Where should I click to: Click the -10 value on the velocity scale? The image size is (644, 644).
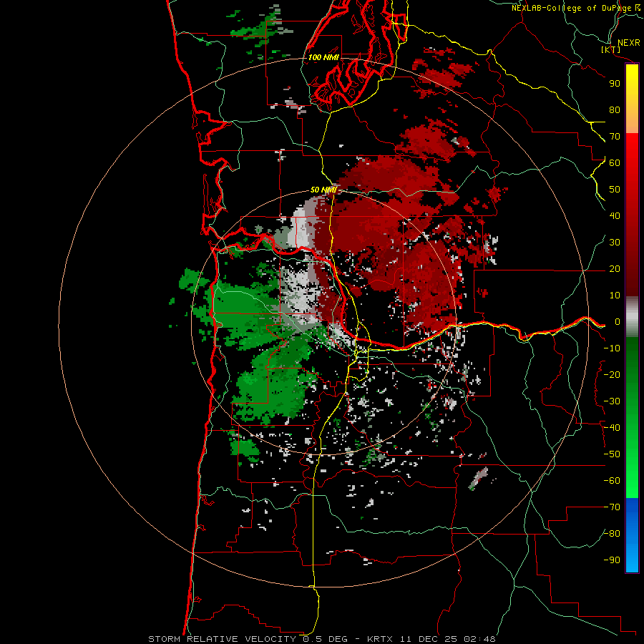click(612, 348)
